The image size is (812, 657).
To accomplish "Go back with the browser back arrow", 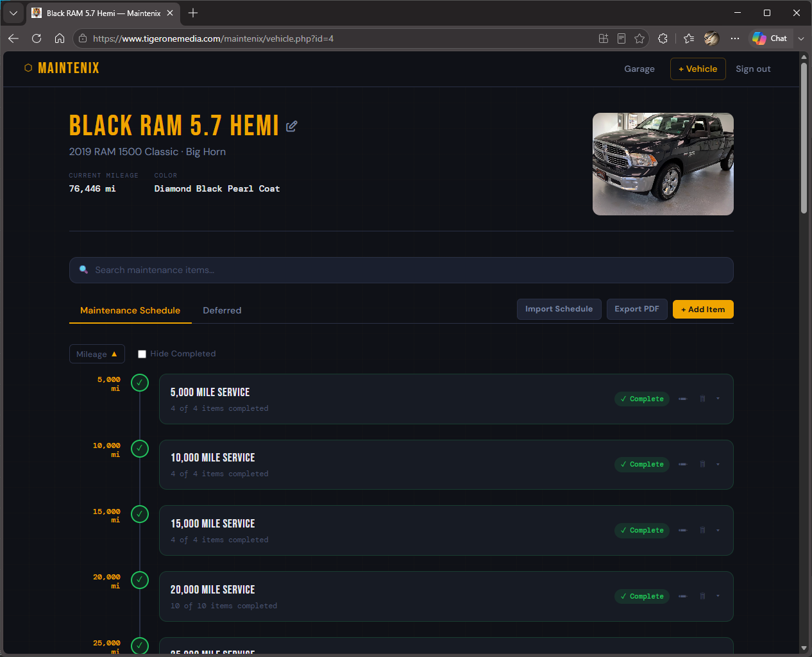I will [13, 38].
